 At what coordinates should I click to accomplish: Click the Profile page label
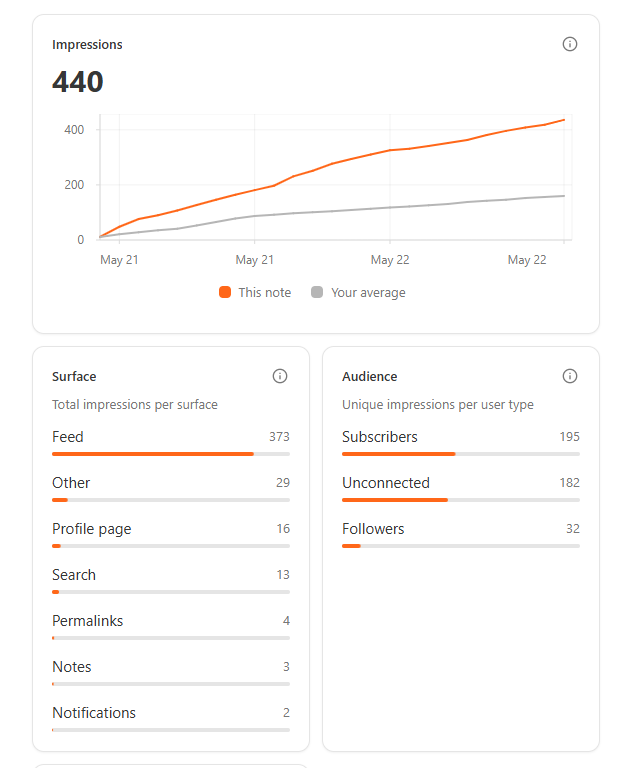(x=92, y=529)
